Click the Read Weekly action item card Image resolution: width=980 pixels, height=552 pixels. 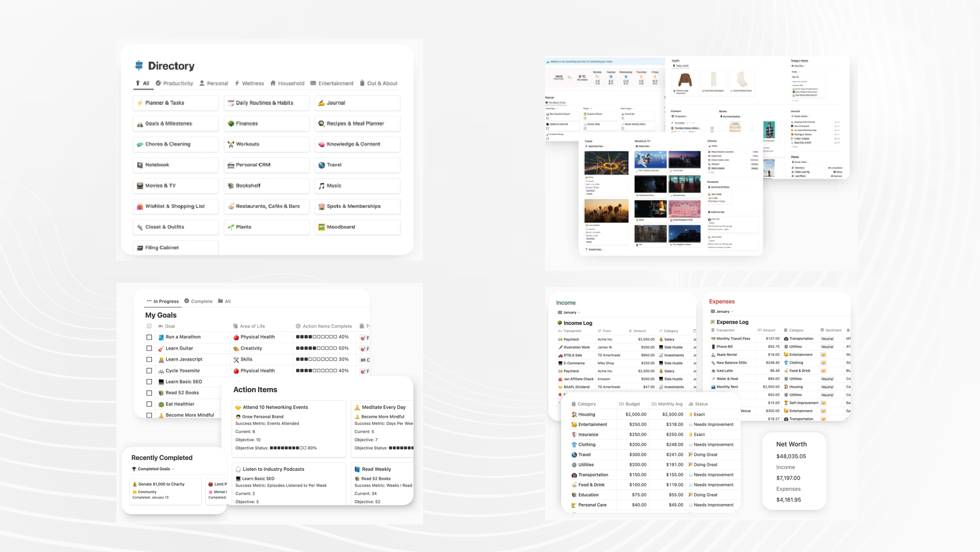[382, 484]
